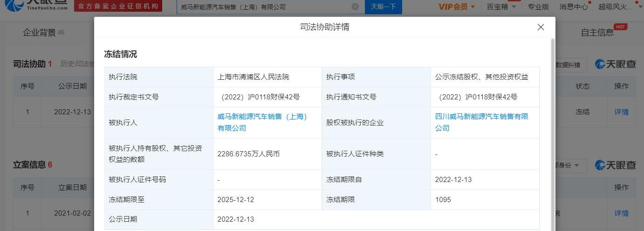The height and width of the screenshot is (231, 644).
Task: Click the 天眼一下 search button
Action: pyautogui.click(x=383, y=7)
